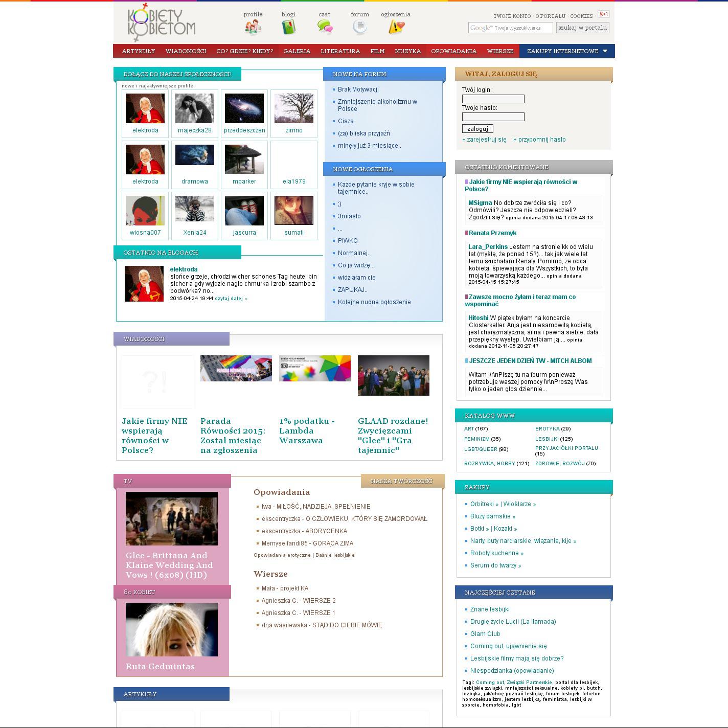Click the Google +1 button

coord(603,14)
